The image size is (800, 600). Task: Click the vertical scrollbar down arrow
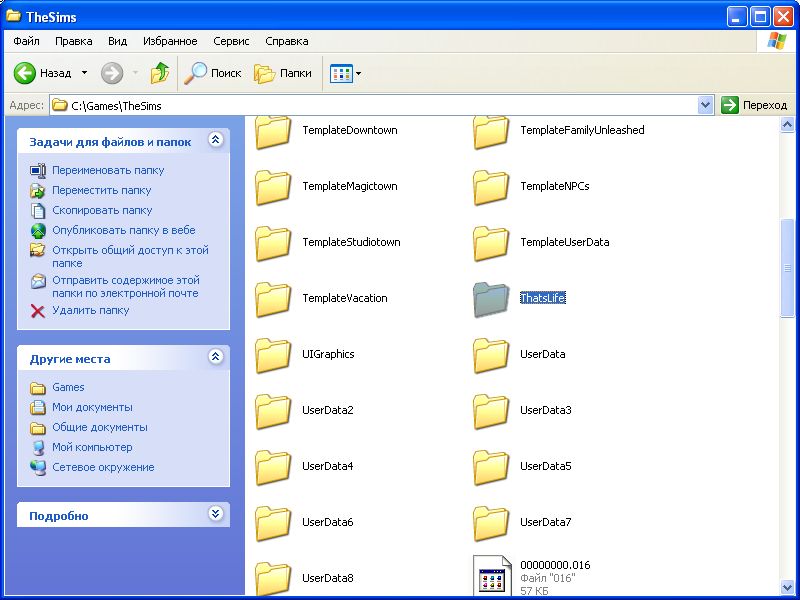click(787, 587)
